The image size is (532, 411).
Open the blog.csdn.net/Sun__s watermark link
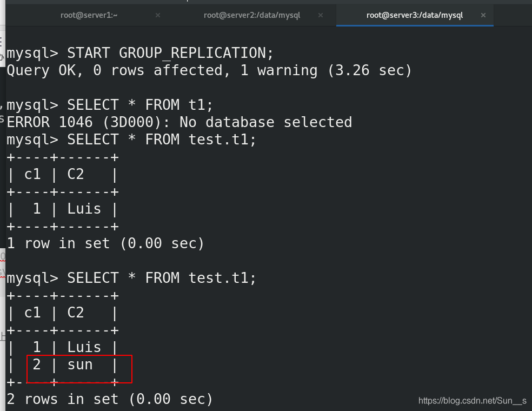click(x=473, y=401)
